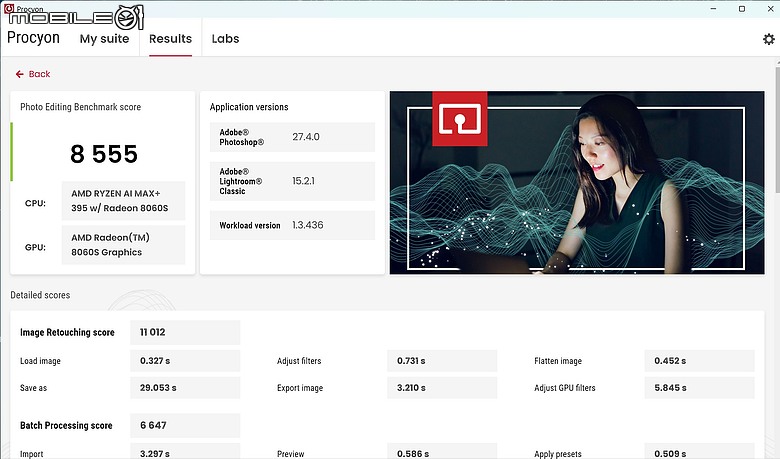Click Preview value 0.586 s
This screenshot has width=780, height=459.
pyautogui.click(x=442, y=452)
